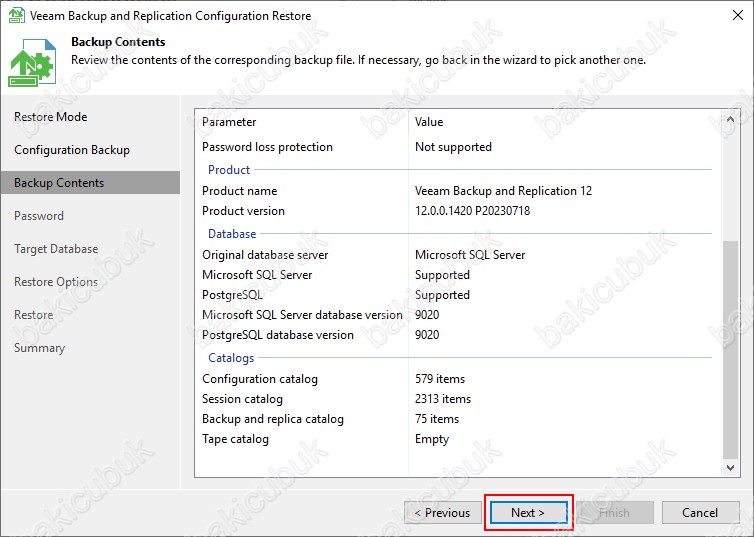The image size is (754, 537).
Task: Click Supported value for PostgreSQL
Action: [442, 295]
